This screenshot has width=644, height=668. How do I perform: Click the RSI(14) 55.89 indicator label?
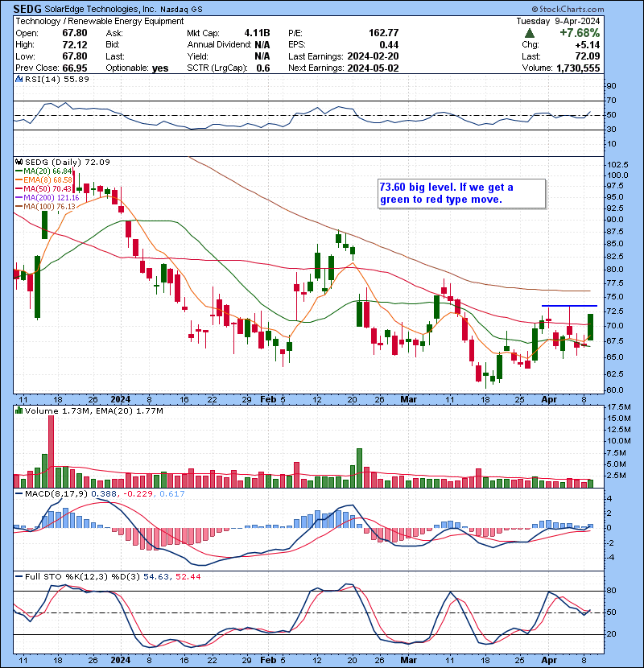pyautogui.click(x=56, y=79)
